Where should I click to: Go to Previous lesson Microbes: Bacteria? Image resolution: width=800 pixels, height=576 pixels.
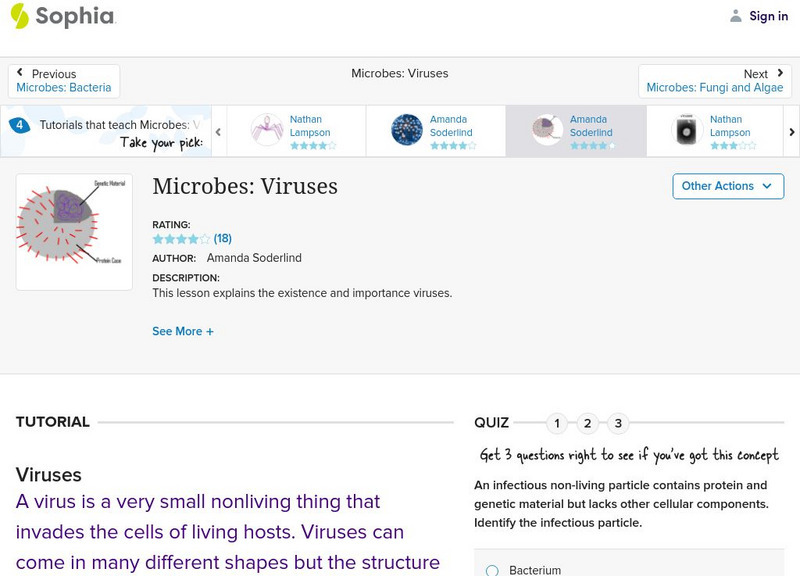point(63,80)
